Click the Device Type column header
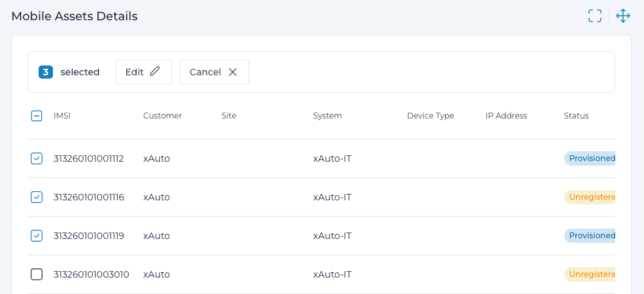This screenshot has height=294, width=644. [x=430, y=116]
